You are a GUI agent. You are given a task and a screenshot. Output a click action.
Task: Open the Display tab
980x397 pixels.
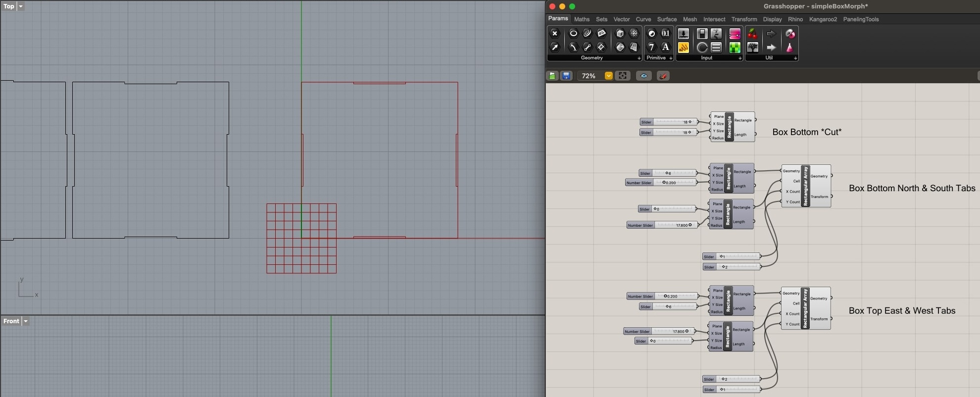coord(772,19)
